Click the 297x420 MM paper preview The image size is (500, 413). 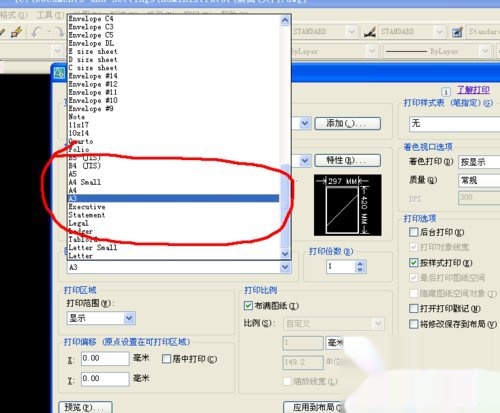(x=348, y=205)
